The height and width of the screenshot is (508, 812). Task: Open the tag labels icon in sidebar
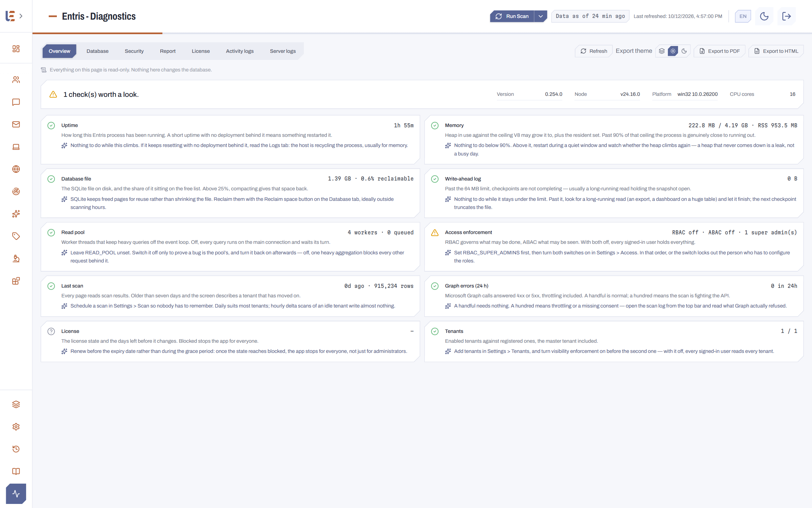pyautogui.click(x=16, y=236)
